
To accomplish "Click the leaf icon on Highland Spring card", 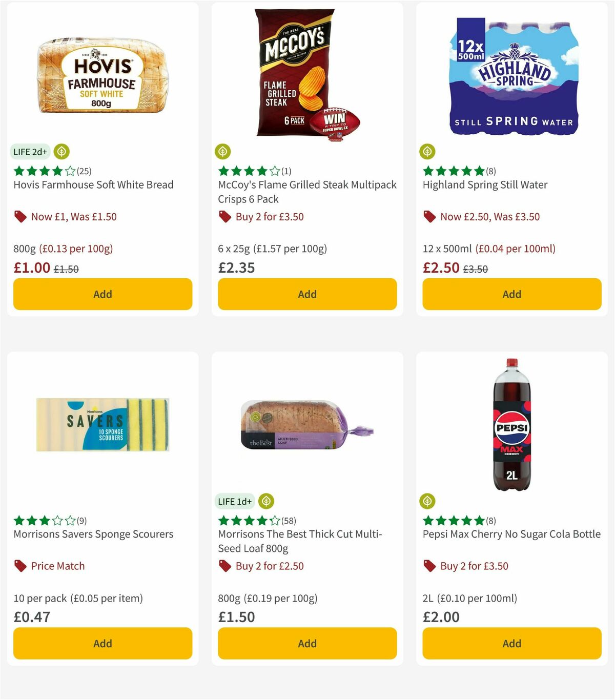I will click(x=427, y=151).
